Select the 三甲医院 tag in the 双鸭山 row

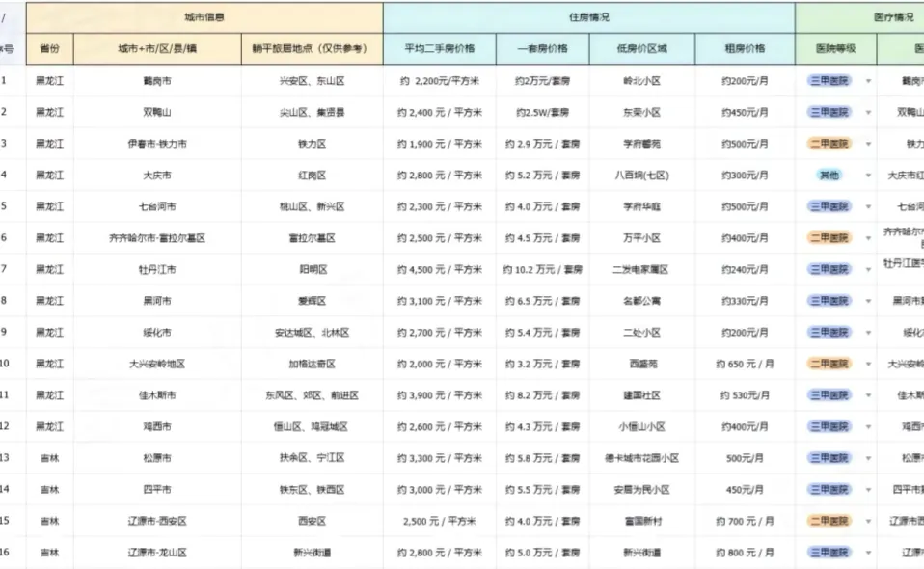coord(831,113)
